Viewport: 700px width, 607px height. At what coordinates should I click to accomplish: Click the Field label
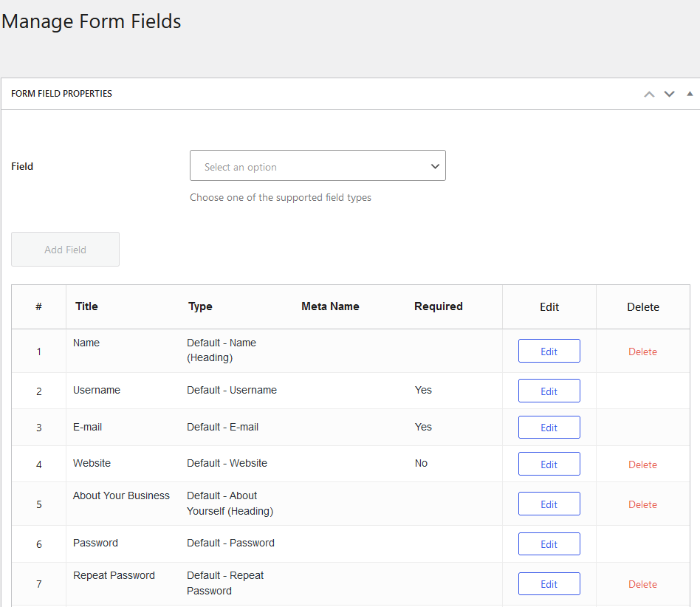[x=22, y=166]
